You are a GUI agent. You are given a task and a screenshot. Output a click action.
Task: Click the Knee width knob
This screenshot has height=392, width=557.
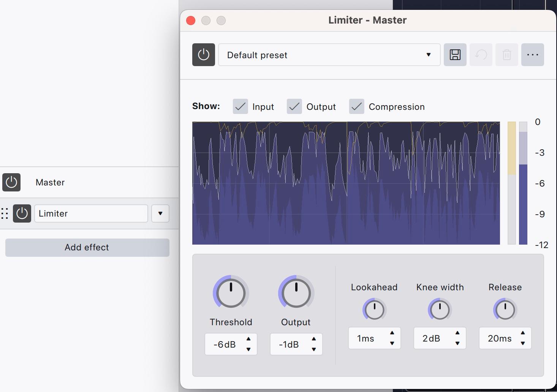[440, 310]
